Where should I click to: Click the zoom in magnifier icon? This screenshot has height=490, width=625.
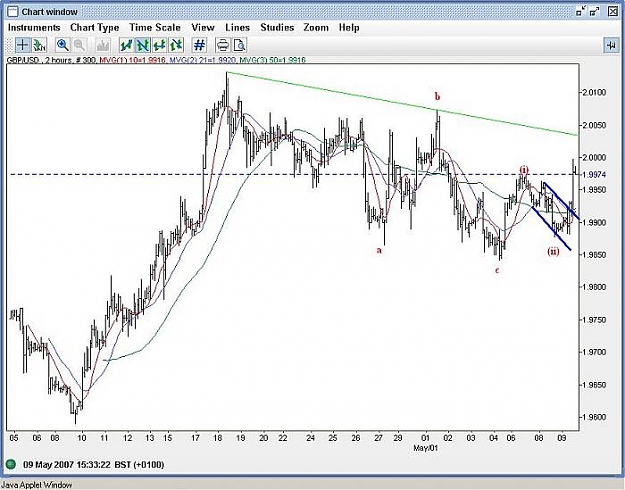(x=63, y=45)
